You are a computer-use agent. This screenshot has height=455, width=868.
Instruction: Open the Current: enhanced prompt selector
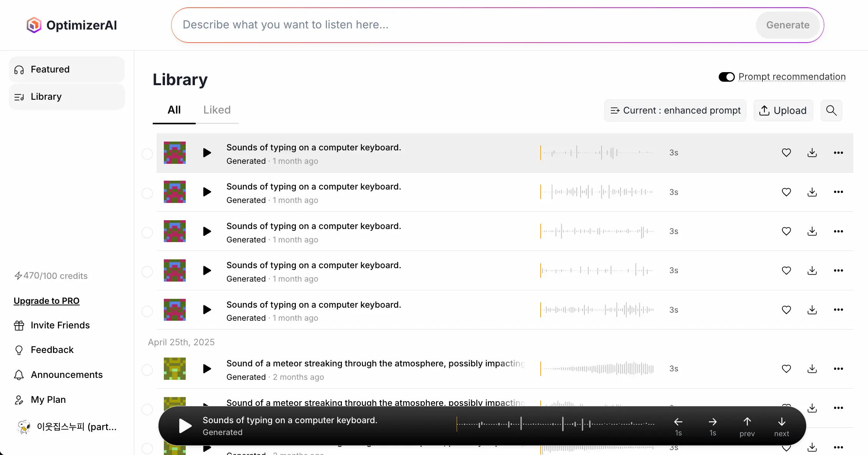(675, 110)
